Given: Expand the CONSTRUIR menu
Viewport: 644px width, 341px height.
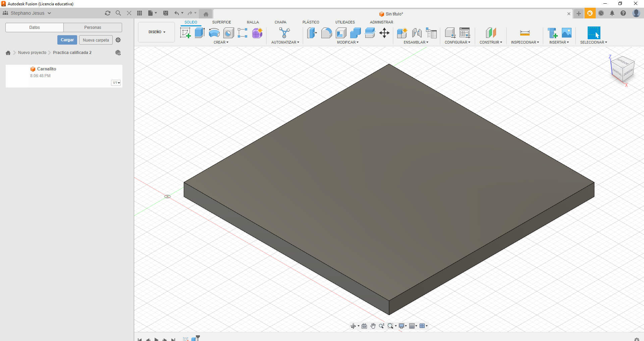Looking at the screenshot, I should tap(491, 42).
